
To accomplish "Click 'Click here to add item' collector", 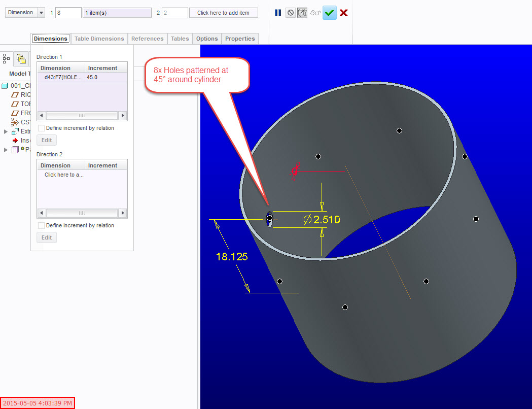I will coord(223,13).
